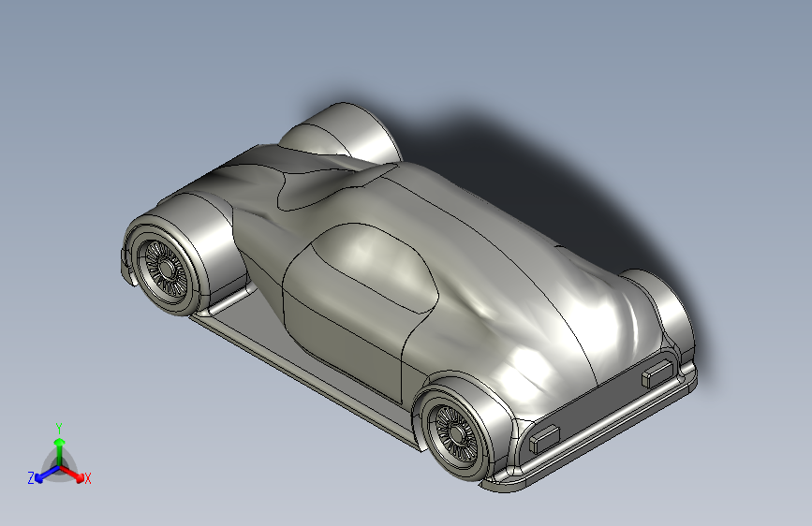
Task: Select the left rectangular tail light
Action: (x=544, y=438)
